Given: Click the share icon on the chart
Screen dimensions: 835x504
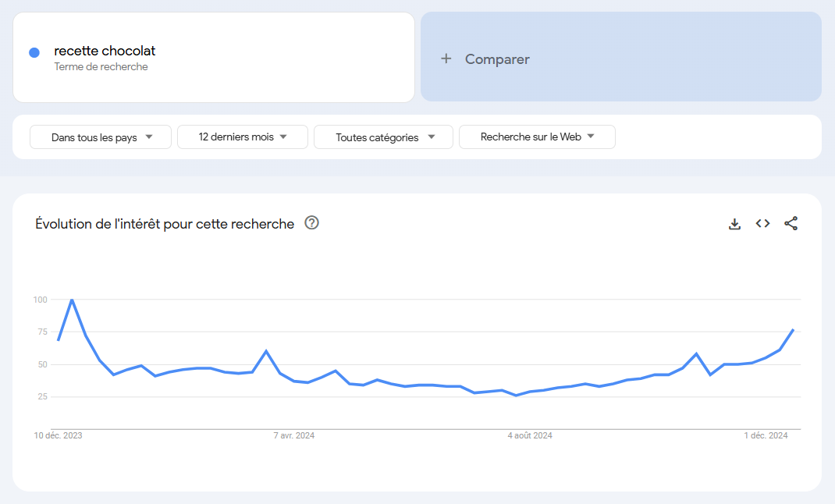Looking at the screenshot, I should 791,224.
